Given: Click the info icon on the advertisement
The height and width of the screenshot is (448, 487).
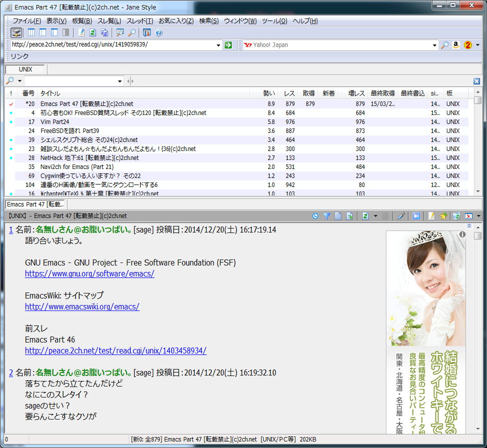Looking at the screenshot, I should tap(462, 234).
